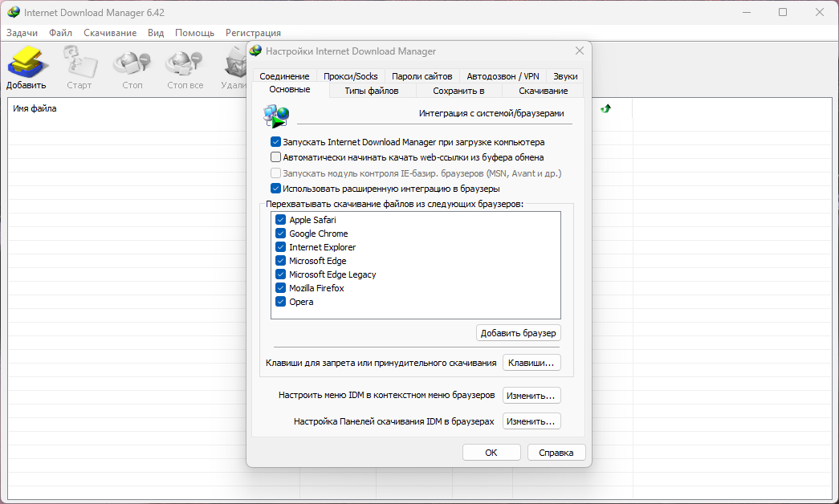
Task: Click the Имя файла column header
Action: [x=35, y=108]
